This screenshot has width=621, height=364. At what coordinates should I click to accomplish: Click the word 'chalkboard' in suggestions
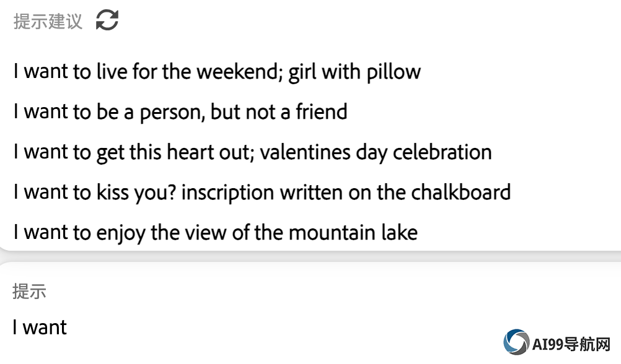pyautogui.click(x=461, y=193)
